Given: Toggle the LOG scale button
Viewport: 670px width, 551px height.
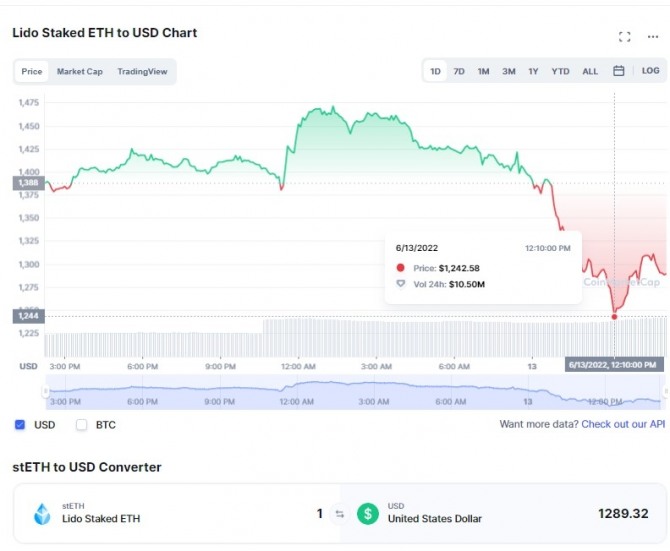Looking at the screenshot, I should [650, 71].
